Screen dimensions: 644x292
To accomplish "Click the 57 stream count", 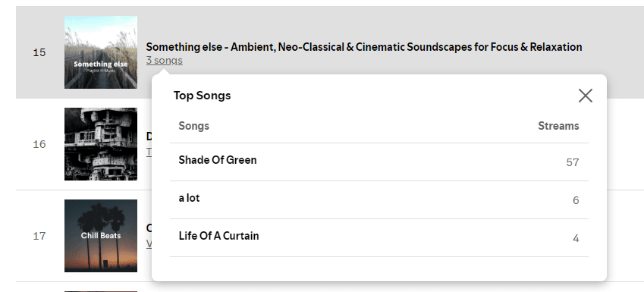I will click(573, 162).
